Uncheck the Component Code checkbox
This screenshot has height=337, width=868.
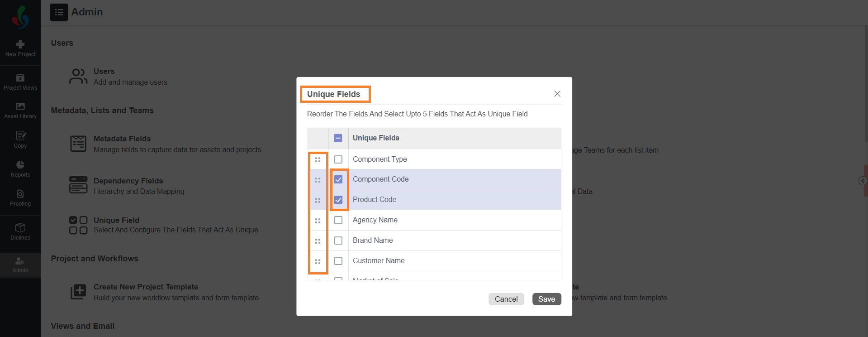338,179
